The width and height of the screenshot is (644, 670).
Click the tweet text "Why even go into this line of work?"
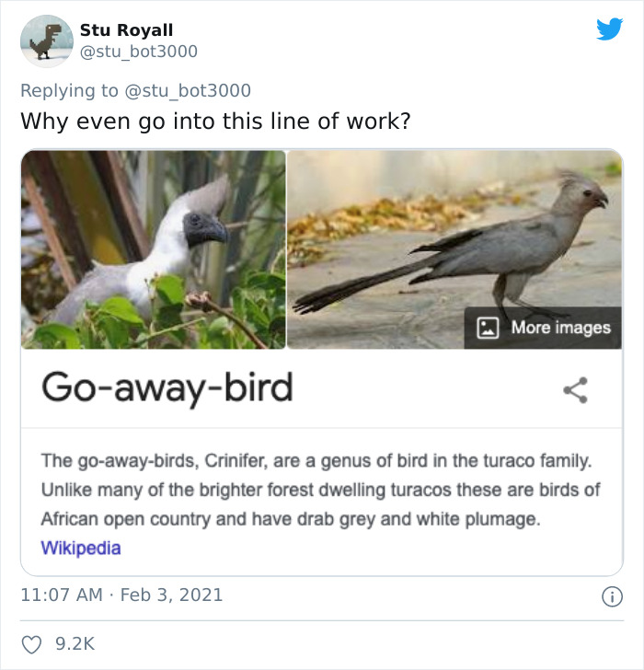click(x=215, y=121)
